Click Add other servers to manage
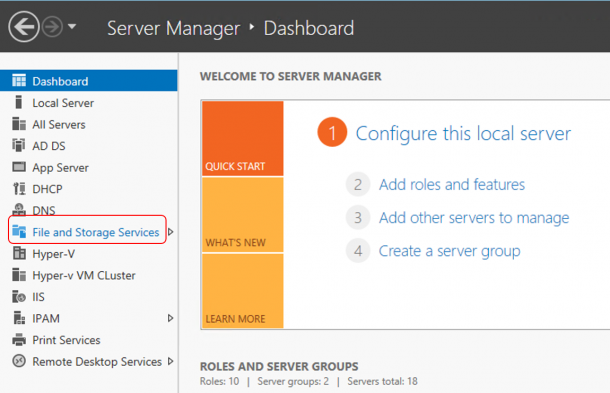The height and width of the screenshot is (393, 610). point(474,218)
